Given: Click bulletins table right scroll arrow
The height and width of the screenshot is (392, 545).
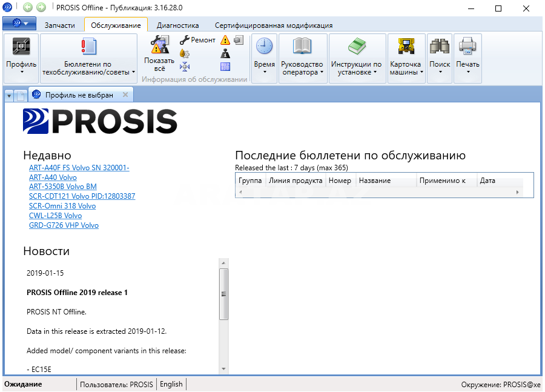Looking at the screenshot, I should coord(518,192).
